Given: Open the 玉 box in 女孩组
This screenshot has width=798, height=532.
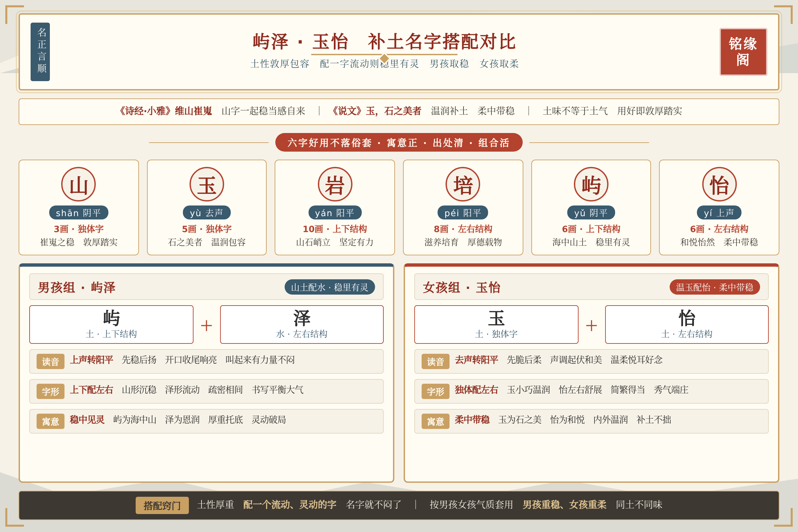Looking at the screenshot, I should pyautogui.click(x=496, y=325).
